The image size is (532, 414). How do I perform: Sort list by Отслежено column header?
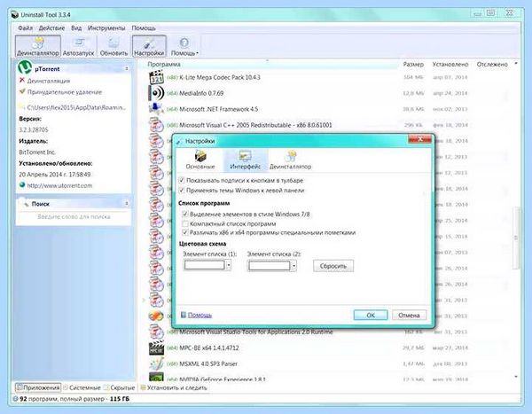[x=492, y=64]
